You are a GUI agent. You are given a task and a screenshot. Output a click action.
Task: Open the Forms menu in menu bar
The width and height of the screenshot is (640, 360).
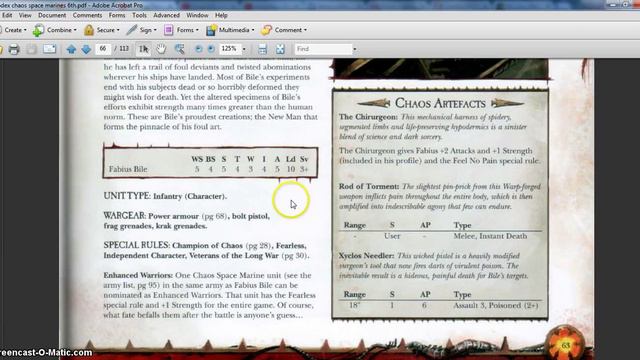click(x=117, y=16)
